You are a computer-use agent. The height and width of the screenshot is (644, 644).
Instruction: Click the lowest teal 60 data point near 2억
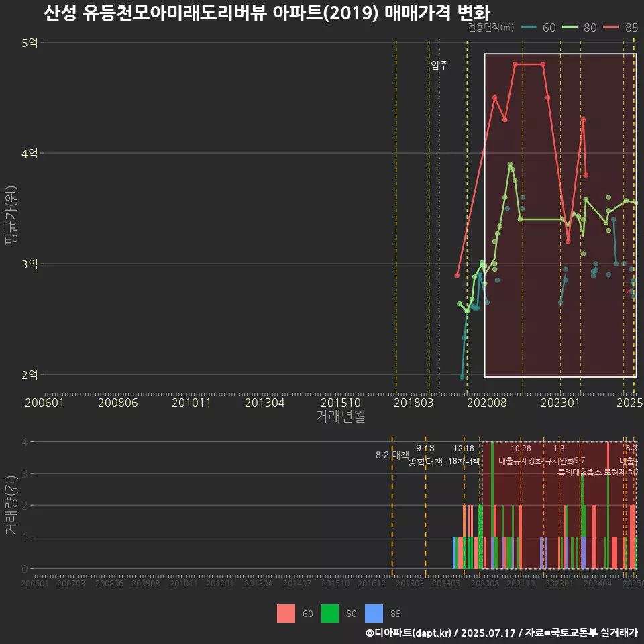click(462, 376)
